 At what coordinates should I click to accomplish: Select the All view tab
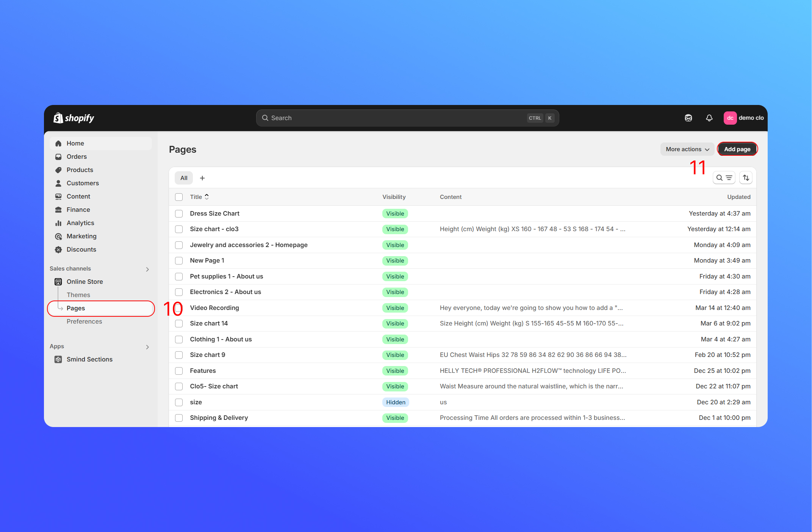pos(184,178)
